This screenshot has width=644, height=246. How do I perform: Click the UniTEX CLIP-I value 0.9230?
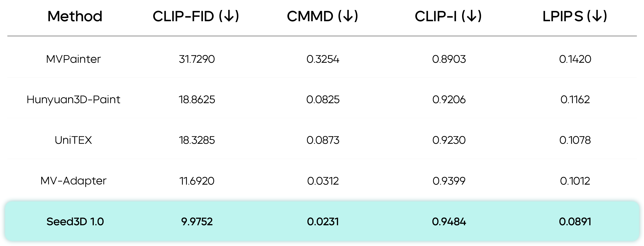[449, 140]
